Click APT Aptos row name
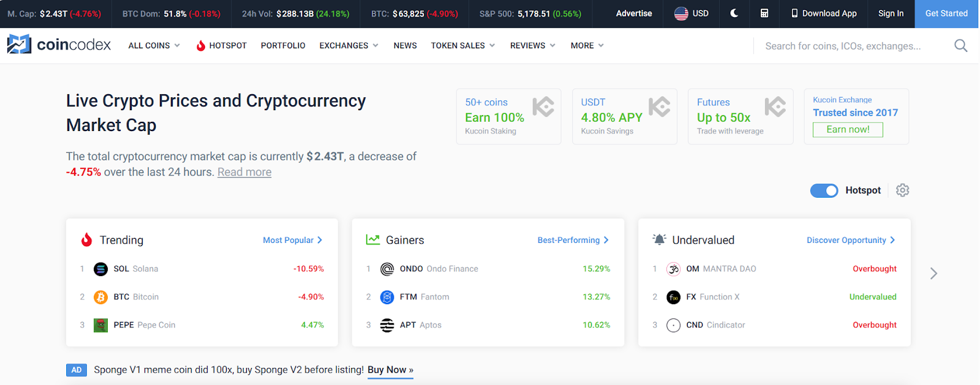Screen dimensions: 980x385 point(420,325)
